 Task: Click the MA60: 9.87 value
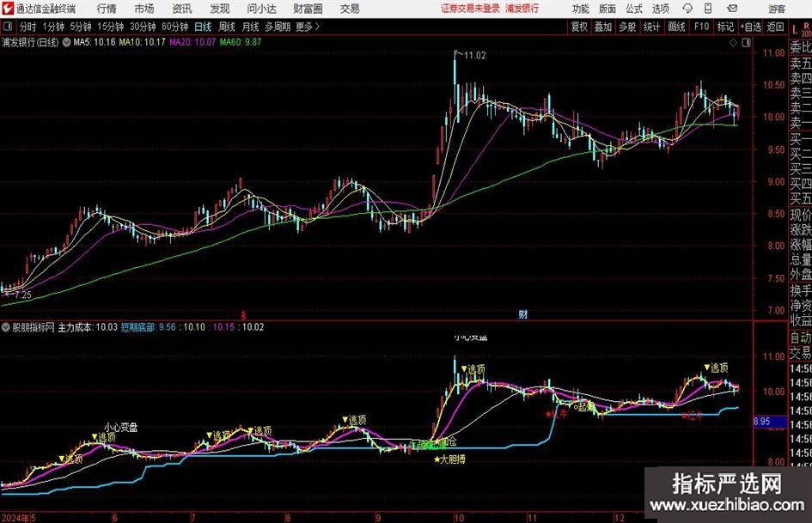[x=241, y=42]
